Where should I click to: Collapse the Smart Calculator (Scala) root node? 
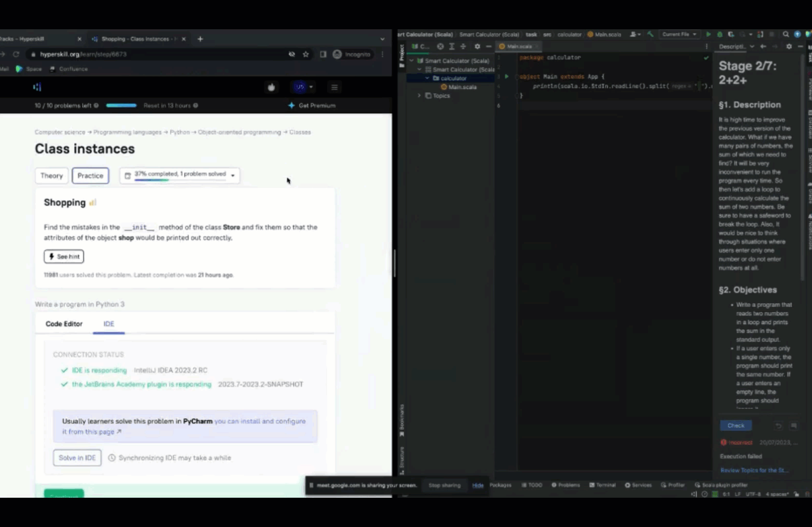tap(412, 61)
